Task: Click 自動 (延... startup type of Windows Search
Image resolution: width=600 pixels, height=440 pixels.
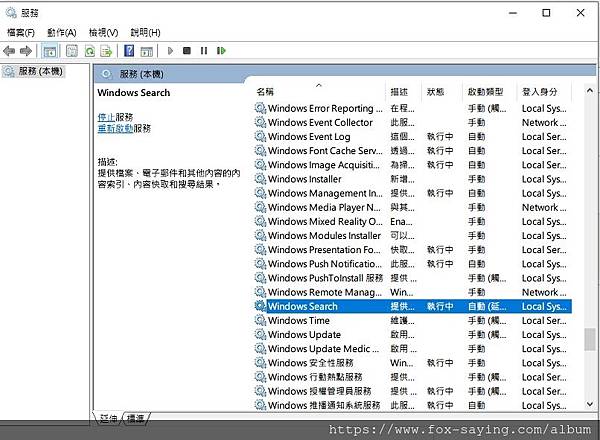Action: (x=487, y=306)
